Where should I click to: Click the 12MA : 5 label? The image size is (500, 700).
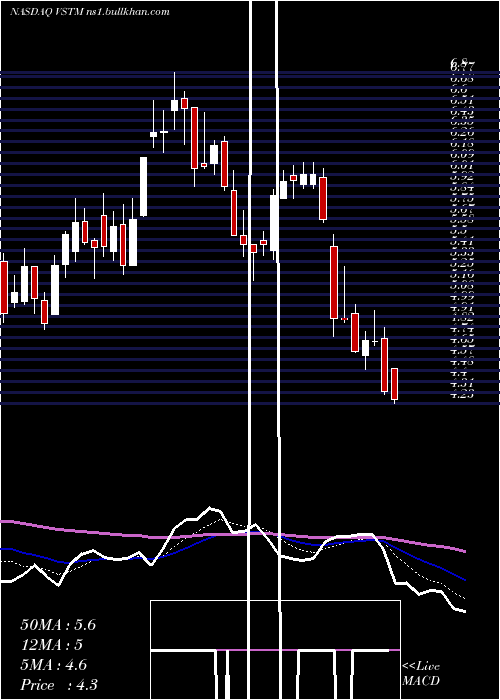coord(51,645)
